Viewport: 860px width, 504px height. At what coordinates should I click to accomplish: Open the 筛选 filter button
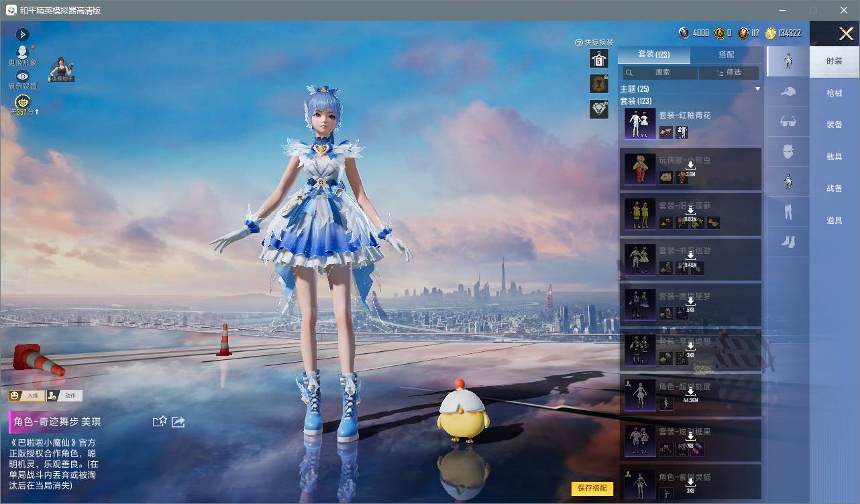click(x=729, y=72)
